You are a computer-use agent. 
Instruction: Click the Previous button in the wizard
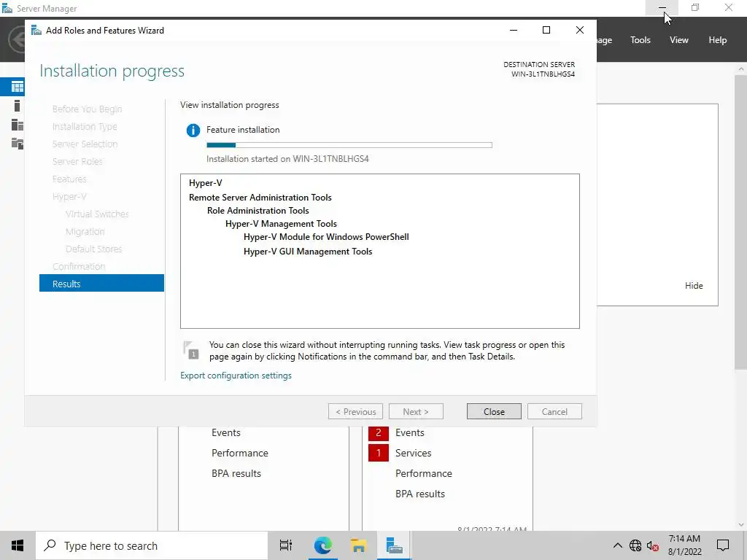tap(355, 412)
